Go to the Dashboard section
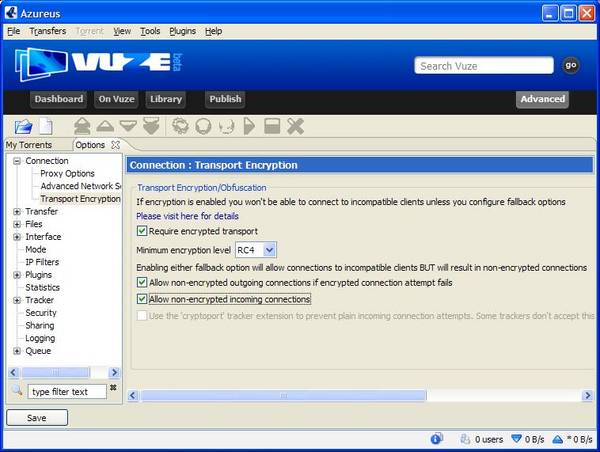Image resolution: width=600 pixels, height=452 pixels. (x=59, y=99)
